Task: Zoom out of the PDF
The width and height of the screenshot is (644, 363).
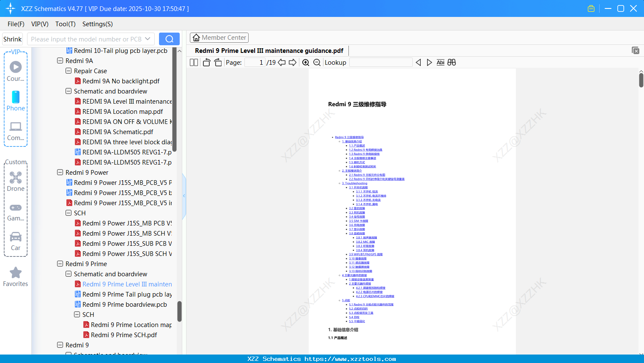Action: coord(317,63)
